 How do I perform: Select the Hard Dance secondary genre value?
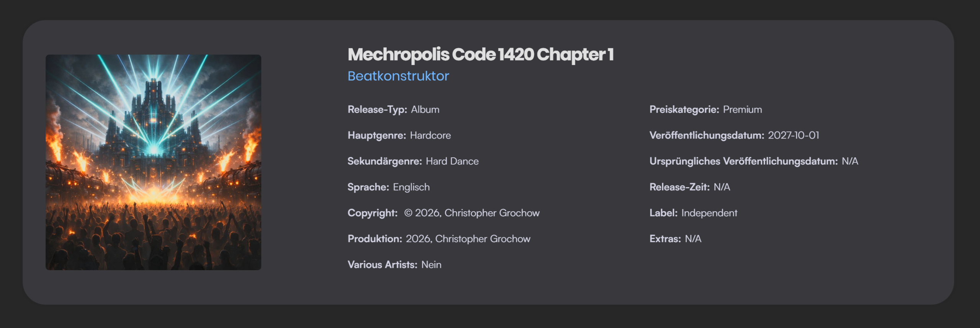click(x=452, y=161)
